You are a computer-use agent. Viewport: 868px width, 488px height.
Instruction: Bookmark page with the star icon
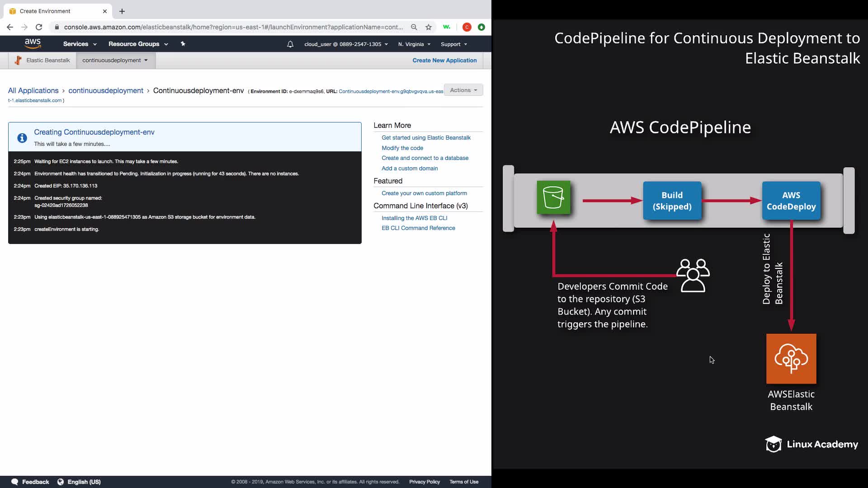tap(429, 27)
